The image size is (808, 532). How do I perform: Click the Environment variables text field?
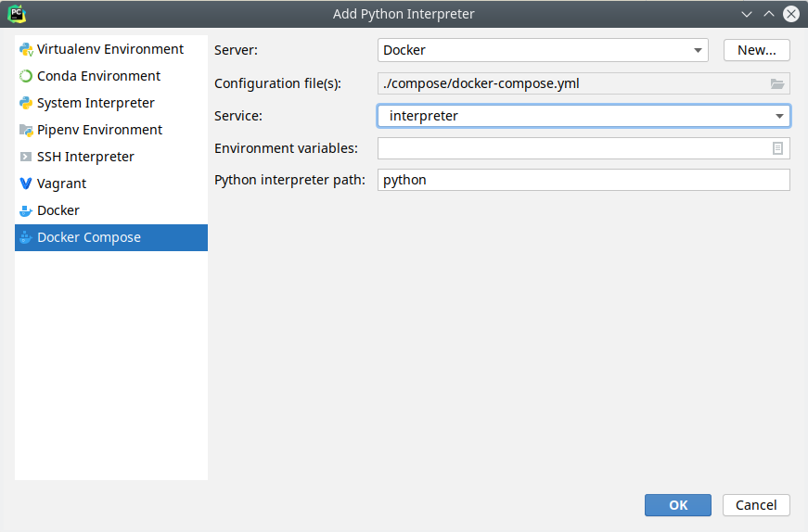[573, 148]
